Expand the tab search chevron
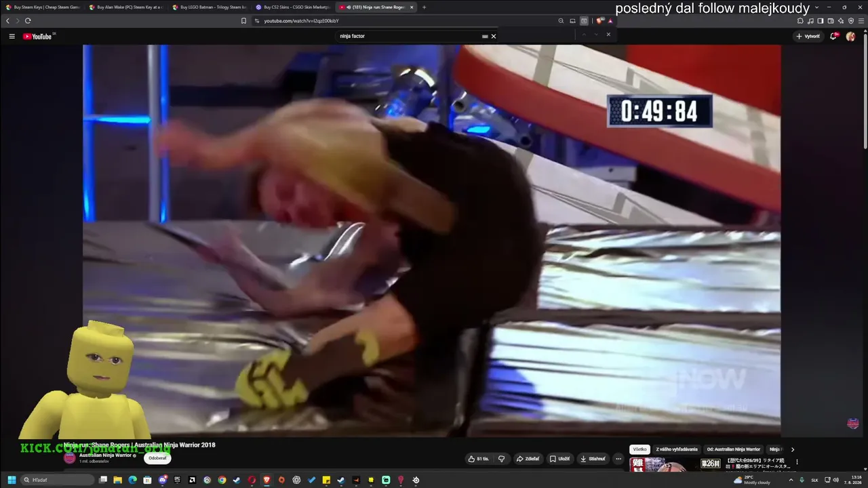This screenshot has width=868, height=488. 816,7
